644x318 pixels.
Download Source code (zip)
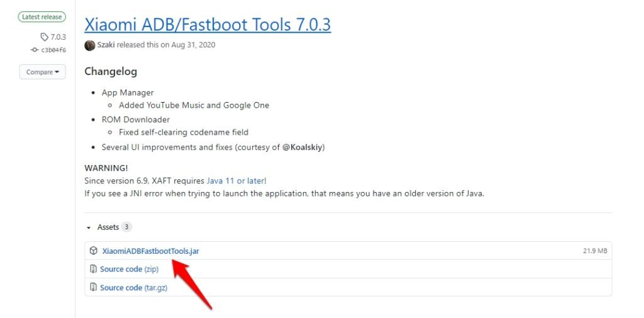[130, 269]
